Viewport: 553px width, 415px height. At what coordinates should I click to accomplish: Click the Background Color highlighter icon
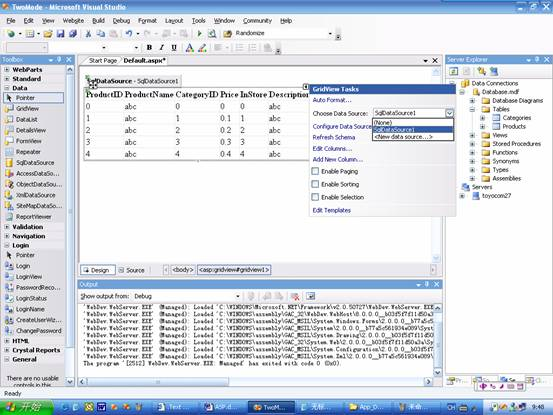tap(202, 48)
